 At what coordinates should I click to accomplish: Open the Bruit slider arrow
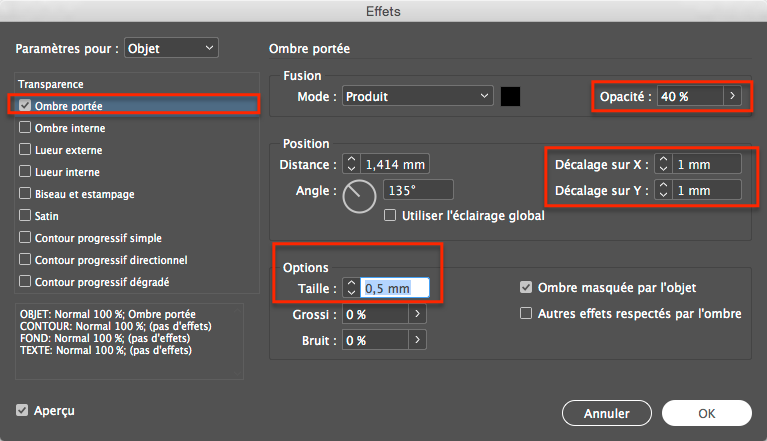pos(417,340)
